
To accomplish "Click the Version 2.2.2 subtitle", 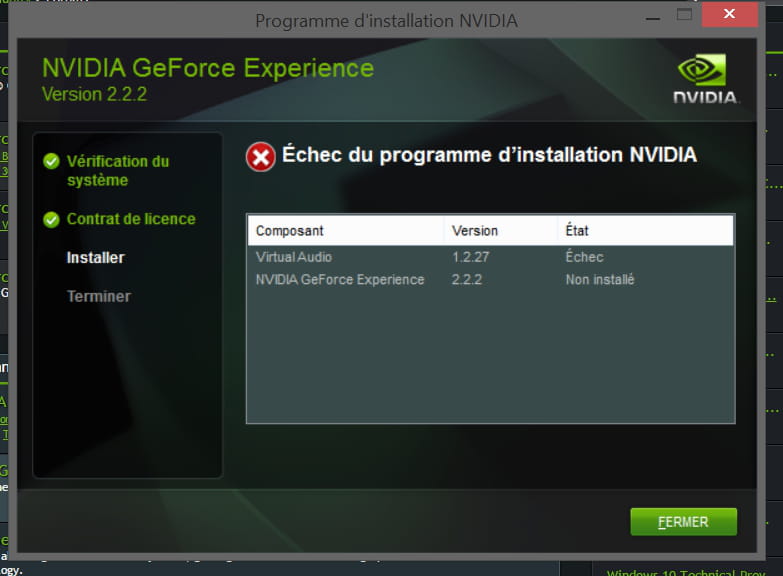I will (94, 94).
